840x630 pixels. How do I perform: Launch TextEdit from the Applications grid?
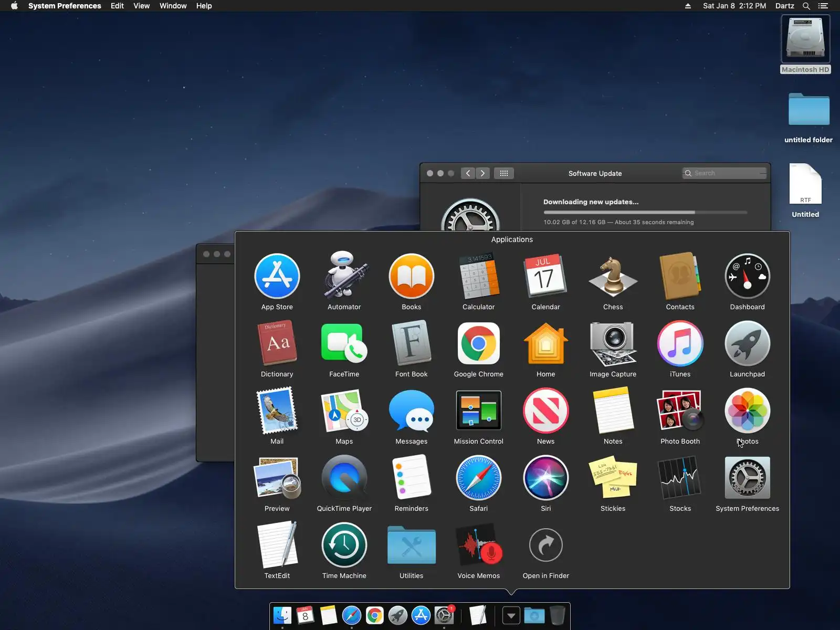coord(277,545)
